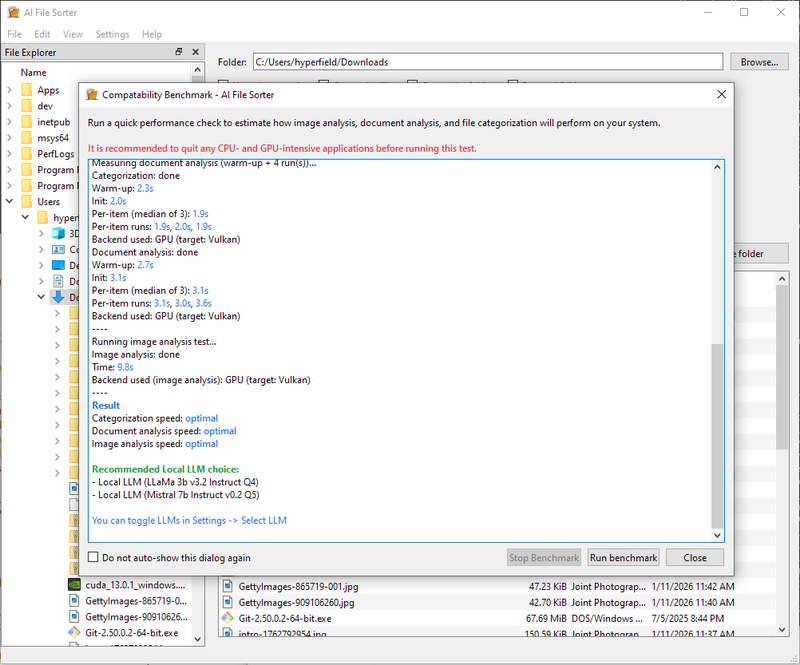This screenshot has width=800, height=665.
Task: Open the Edit menu
Action: pos(42,34)
